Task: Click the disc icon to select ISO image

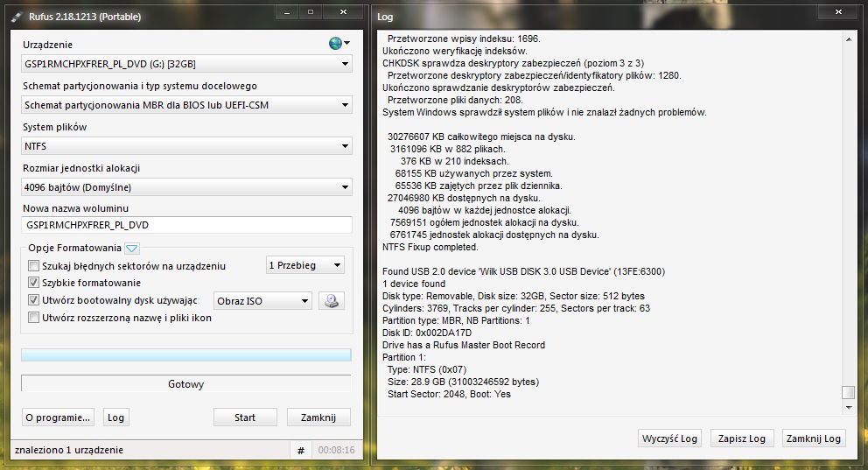Action: [x=331, y=300]
